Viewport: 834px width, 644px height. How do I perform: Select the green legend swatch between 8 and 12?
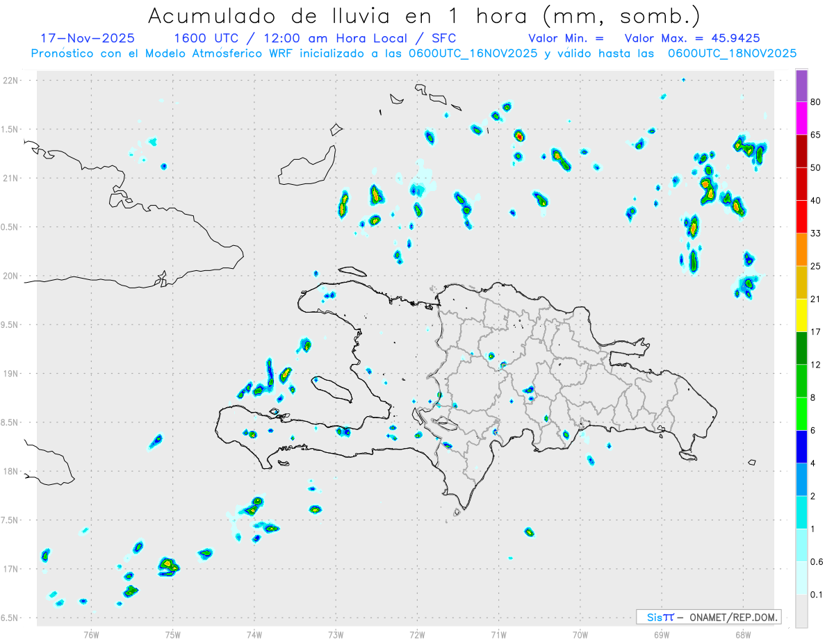pos(801,381)
